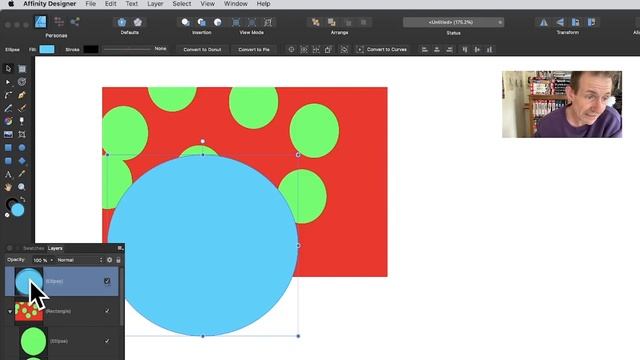Select the Artistic Text tool
Screen dimensions: 640x360
8,174
